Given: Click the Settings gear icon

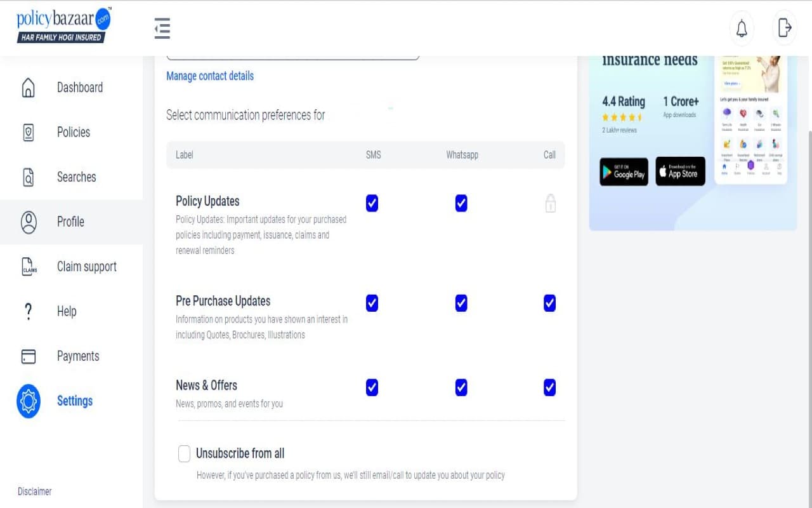Looking at the screenshot, I should pyautogui.click(x=29, y=401).
